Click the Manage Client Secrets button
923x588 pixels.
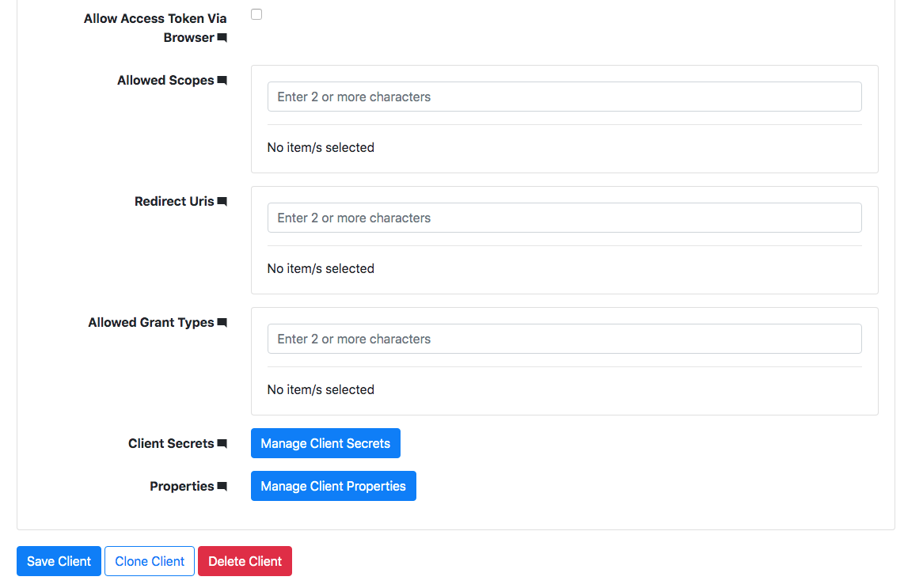click(x=325, y=443)
